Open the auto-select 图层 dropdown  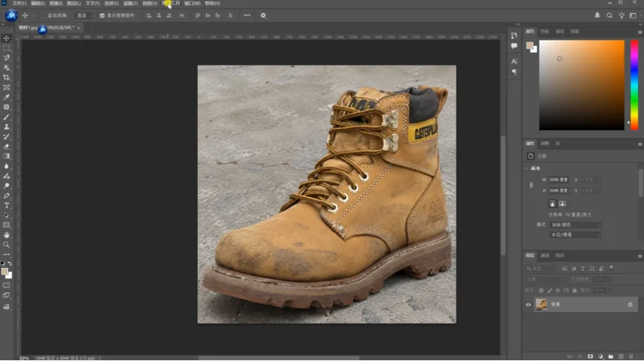84,15
